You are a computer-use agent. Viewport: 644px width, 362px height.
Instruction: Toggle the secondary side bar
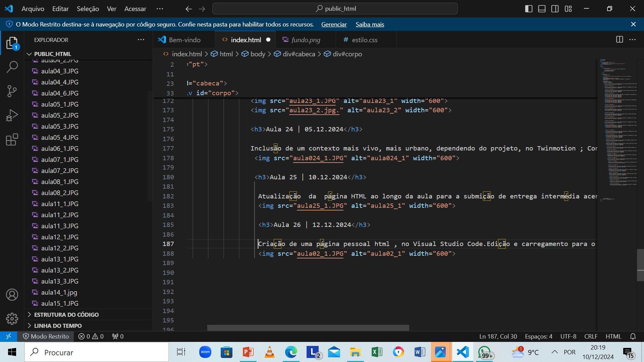tap(555, 9)
